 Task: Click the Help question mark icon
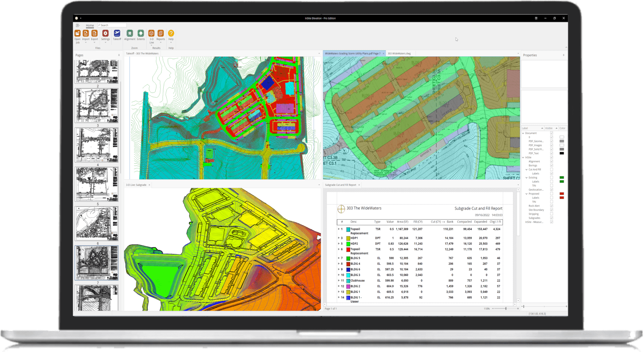click(171, 33)
